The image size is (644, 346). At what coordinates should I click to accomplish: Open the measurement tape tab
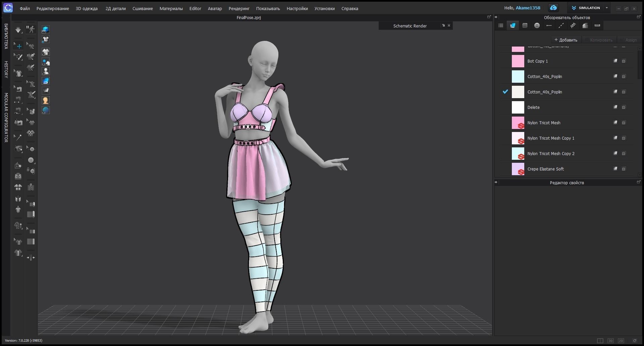tap(597, 25)
